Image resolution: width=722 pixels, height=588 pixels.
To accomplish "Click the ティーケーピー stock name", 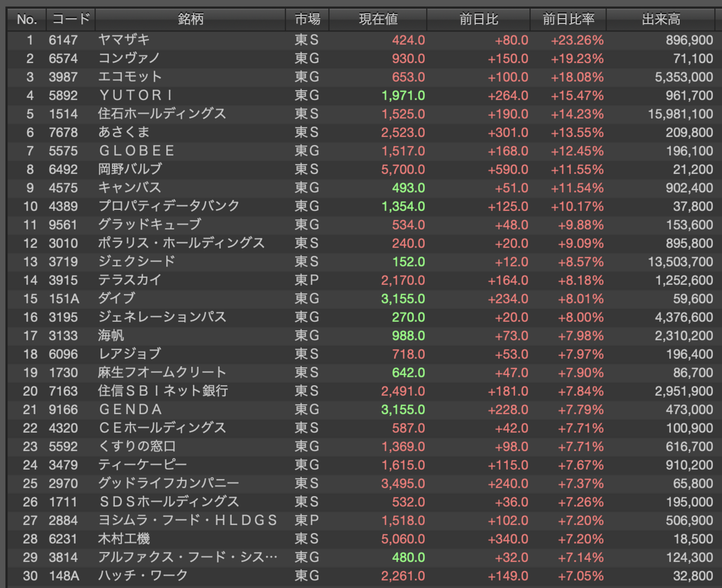I will coord(143,465).
